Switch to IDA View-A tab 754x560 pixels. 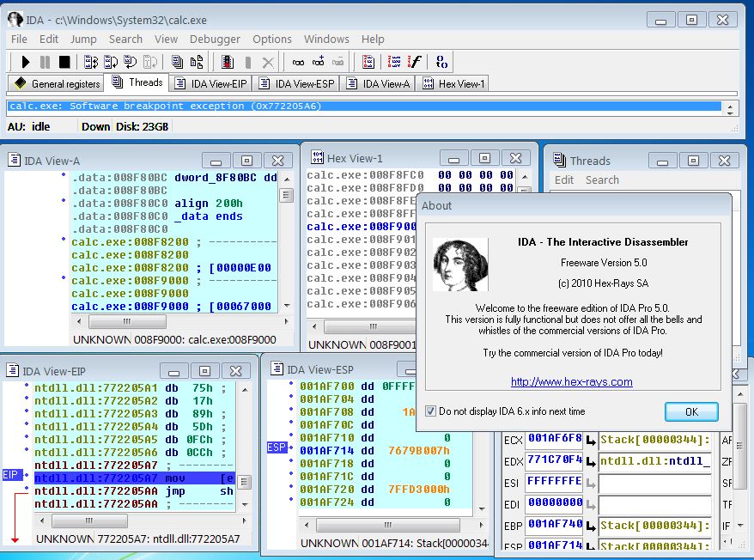[378, 83]
